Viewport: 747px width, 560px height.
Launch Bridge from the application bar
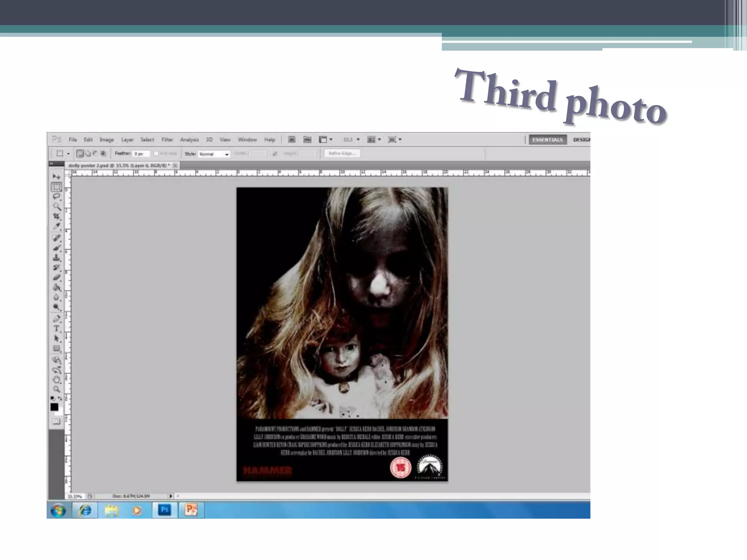click(292, 140)
